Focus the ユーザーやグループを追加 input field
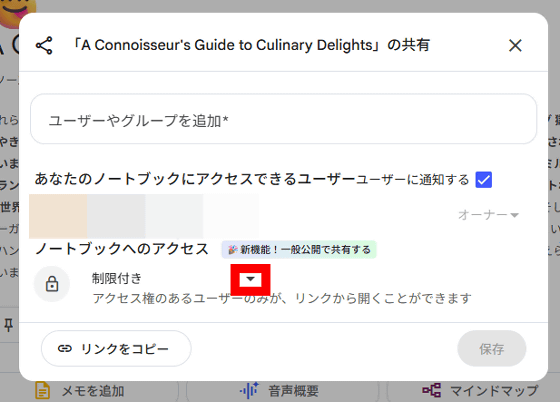Viewport: 560px width, 402px height. click(x=284, y=119)
